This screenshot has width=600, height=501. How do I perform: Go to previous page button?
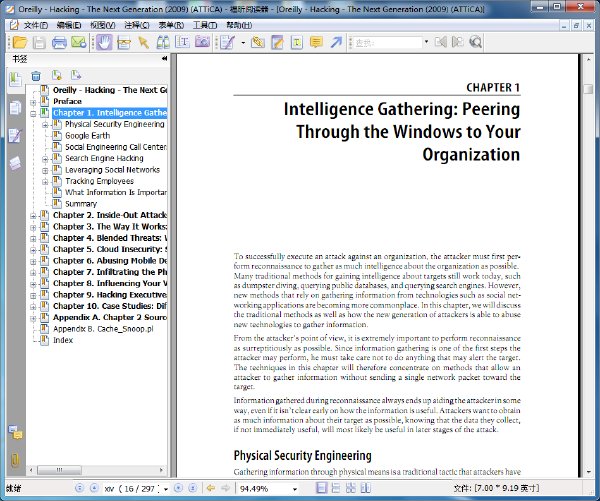(x=94, y=488)
